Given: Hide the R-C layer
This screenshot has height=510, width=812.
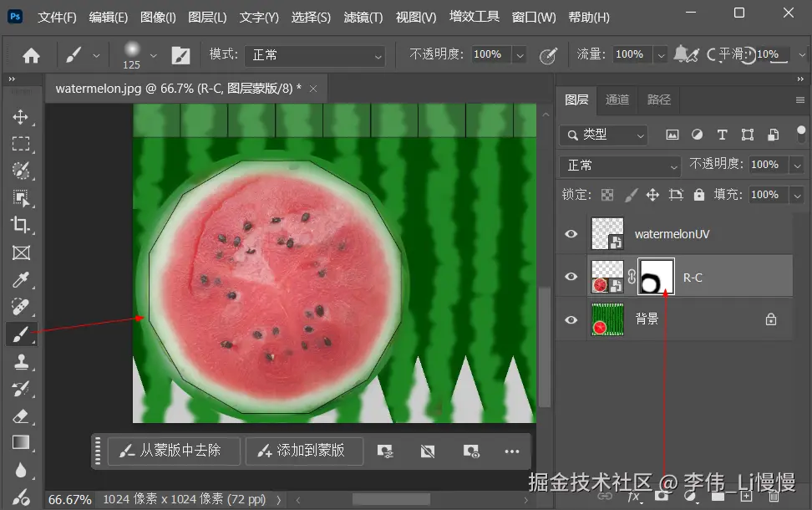Looking at the screenshot, I should pos(571,277).
